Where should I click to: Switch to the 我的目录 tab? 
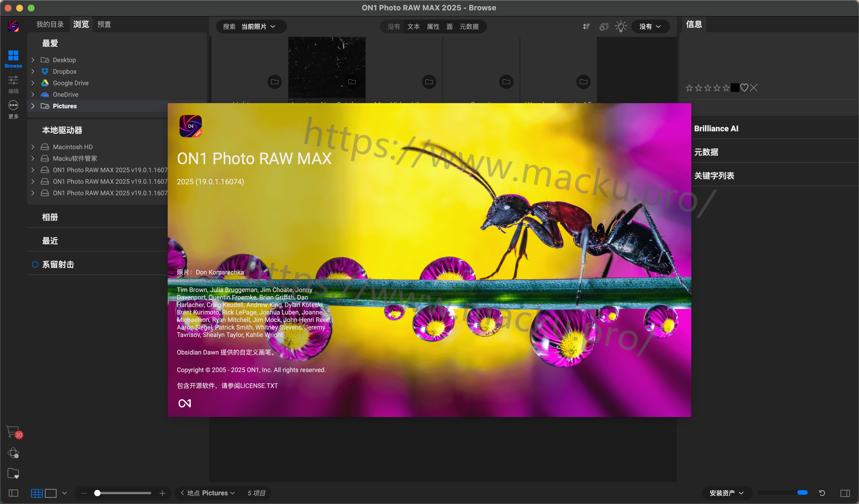tap(50, 24)
